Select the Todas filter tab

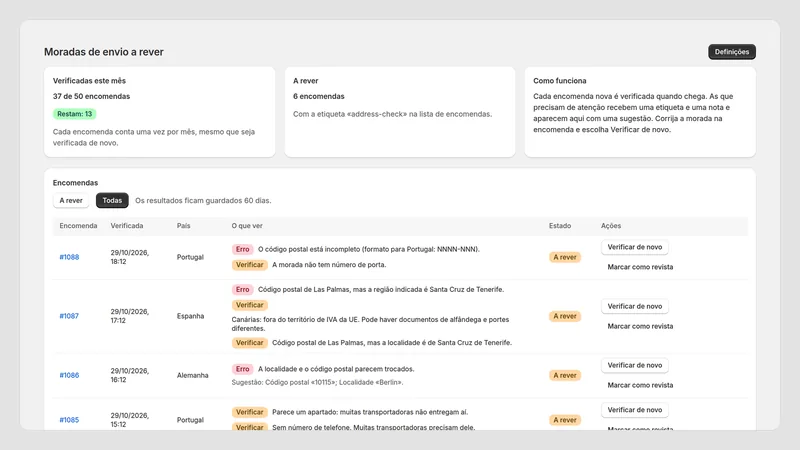pyautogui.click(x=112, y=201)
